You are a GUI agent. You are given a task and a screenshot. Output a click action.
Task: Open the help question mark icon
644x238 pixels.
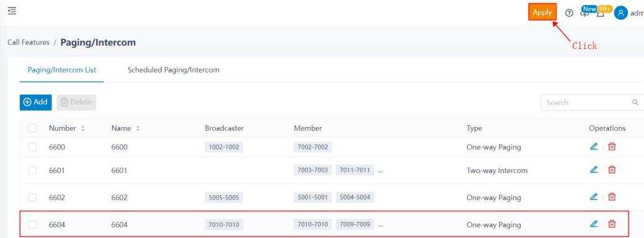pyautogui.click(x=569, y=13)
